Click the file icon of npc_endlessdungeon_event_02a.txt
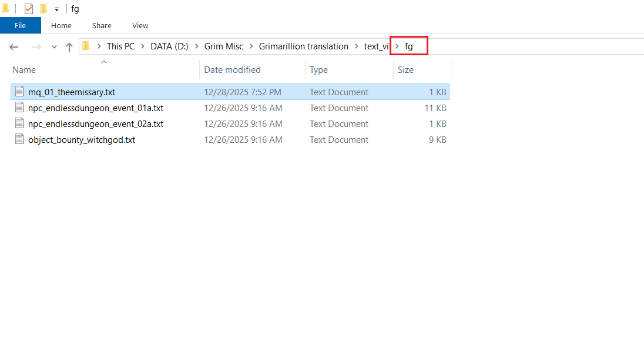The height and width of the screenshot is (348, 644). pyautogui.click(x=19, y=124)
